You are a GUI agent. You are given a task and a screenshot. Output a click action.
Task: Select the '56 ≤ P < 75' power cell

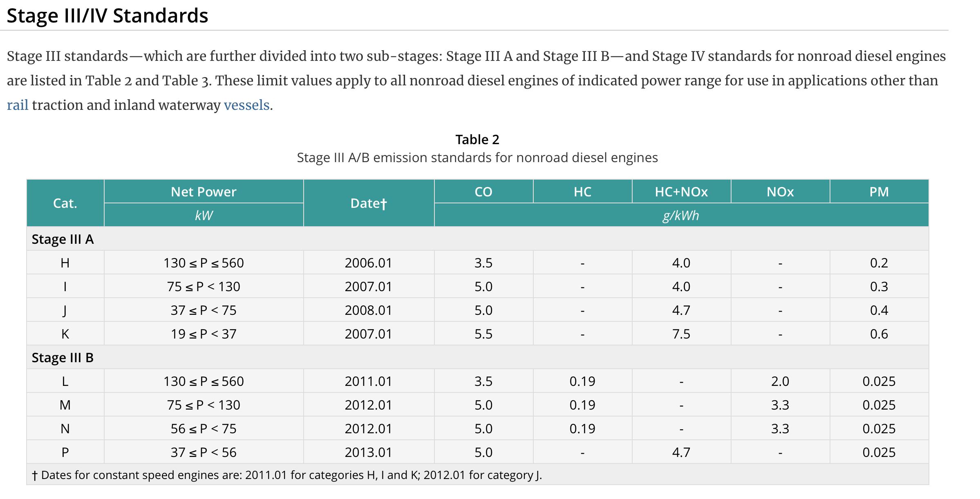click(204, 428)
